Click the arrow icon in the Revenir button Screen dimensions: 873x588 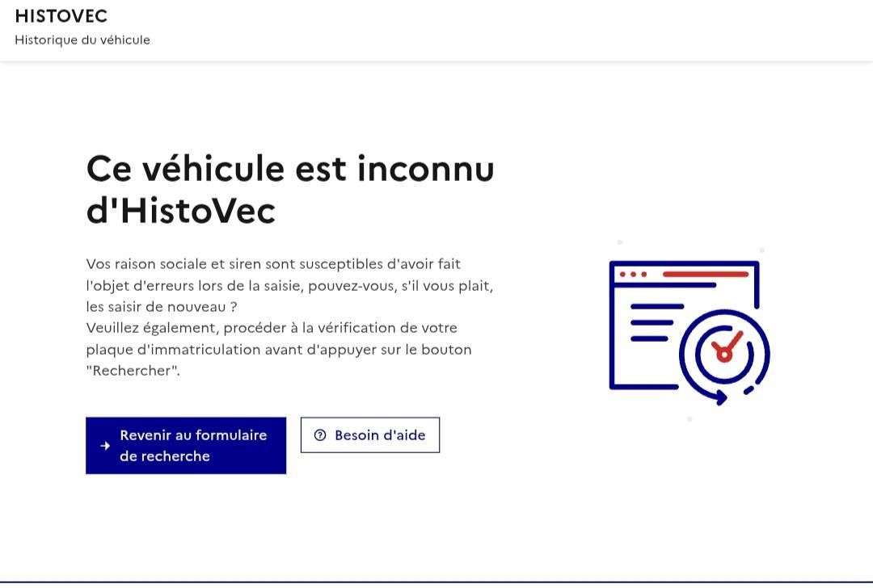[105, 446]
